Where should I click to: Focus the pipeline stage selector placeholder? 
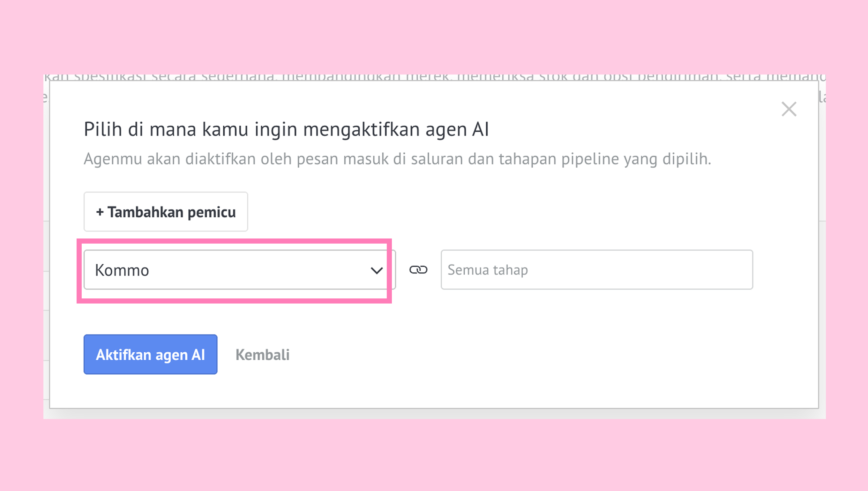click(x=488, y=270)
